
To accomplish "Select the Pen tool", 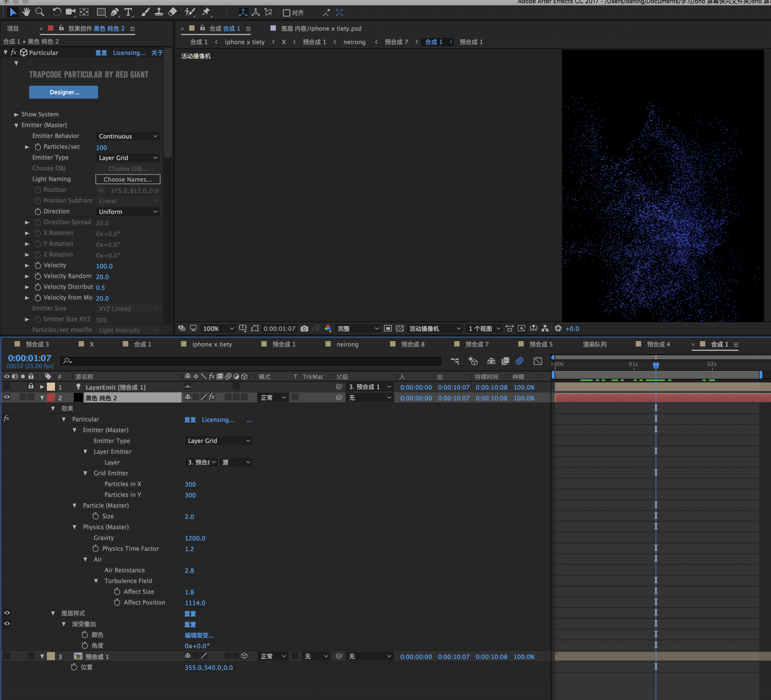I will (115, 12).
